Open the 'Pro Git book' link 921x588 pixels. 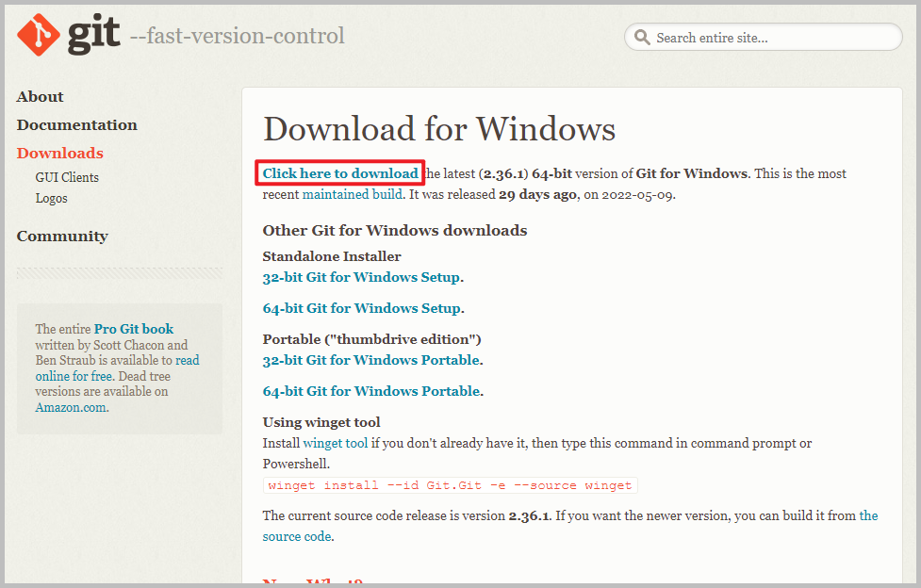(x=134, y=329)
